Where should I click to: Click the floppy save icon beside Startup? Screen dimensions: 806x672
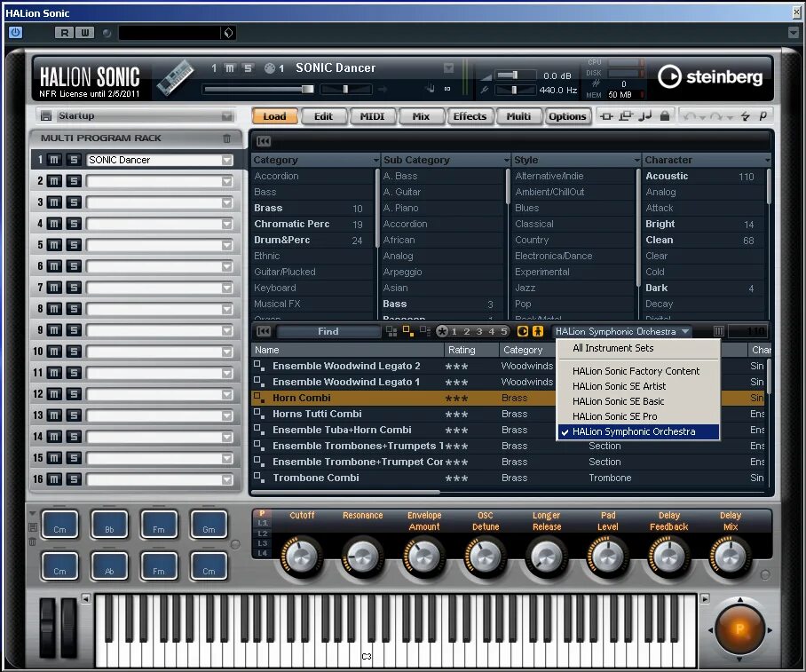pos(46,115)
